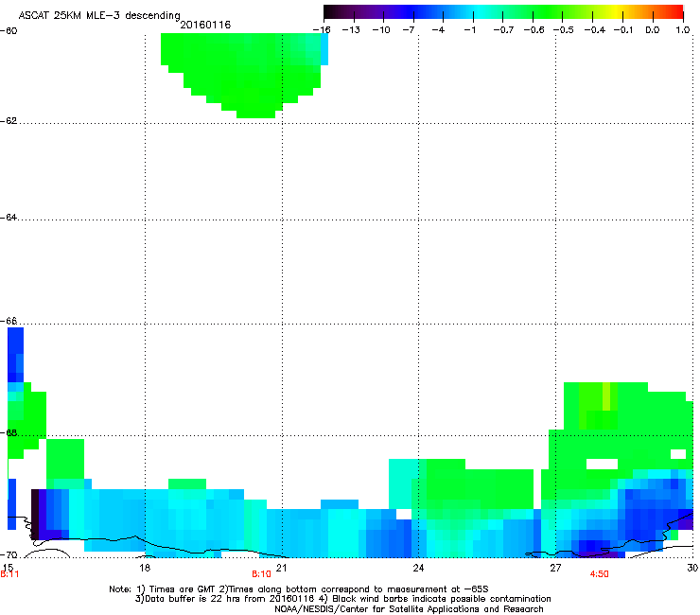Click the "-7" color scale label
The width and height of the screenshot is (700, 615).
(x=409, y=30)
